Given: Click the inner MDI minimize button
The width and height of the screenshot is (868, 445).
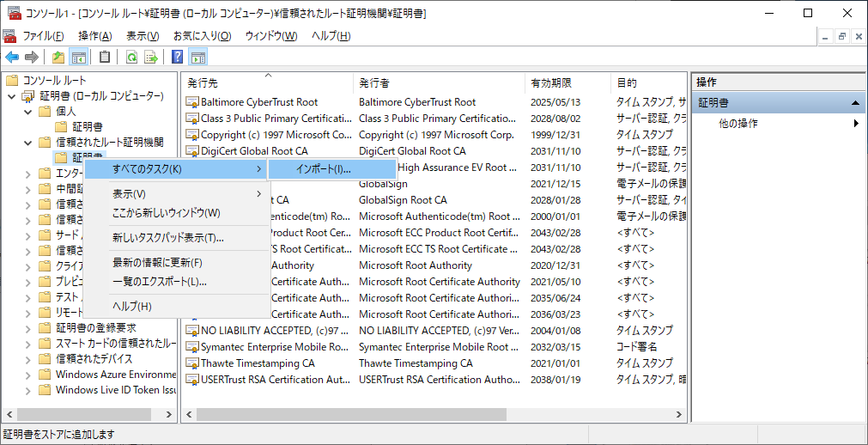Looking at the screenshot, I should [826, 37].
